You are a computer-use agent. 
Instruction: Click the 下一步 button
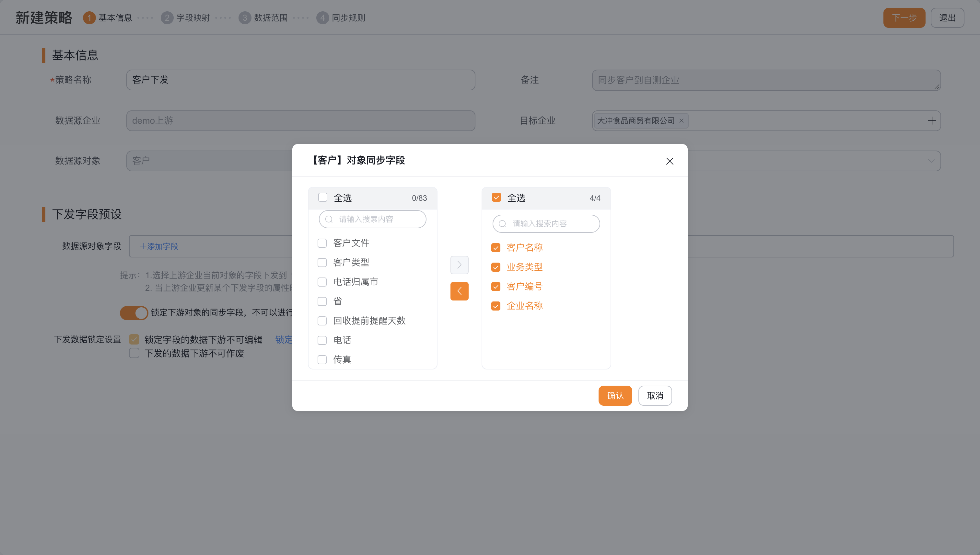point(904,18)
